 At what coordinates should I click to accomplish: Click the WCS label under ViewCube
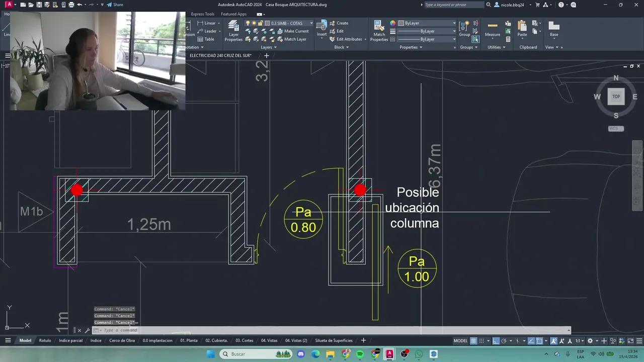[616, 129]
